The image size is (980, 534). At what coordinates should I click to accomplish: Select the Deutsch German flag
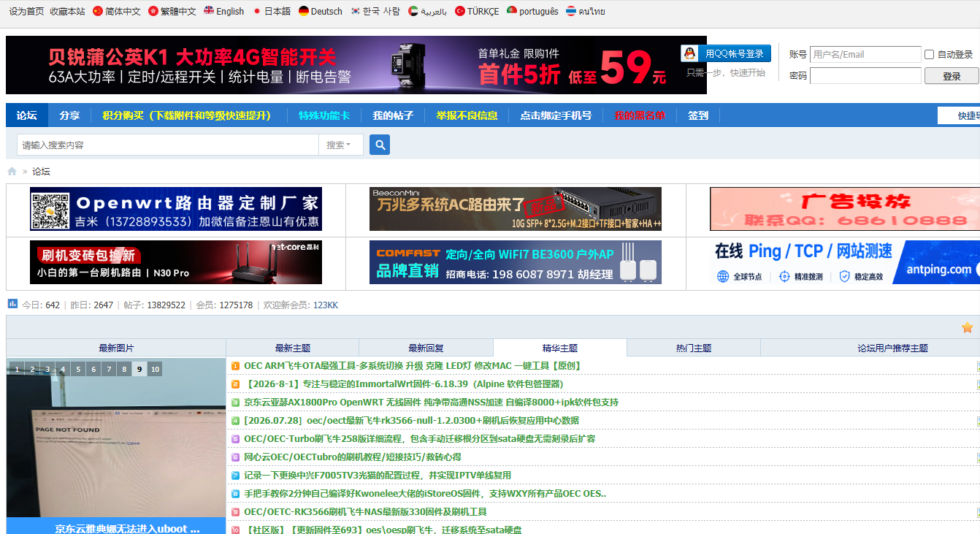(x=304, y=11)
